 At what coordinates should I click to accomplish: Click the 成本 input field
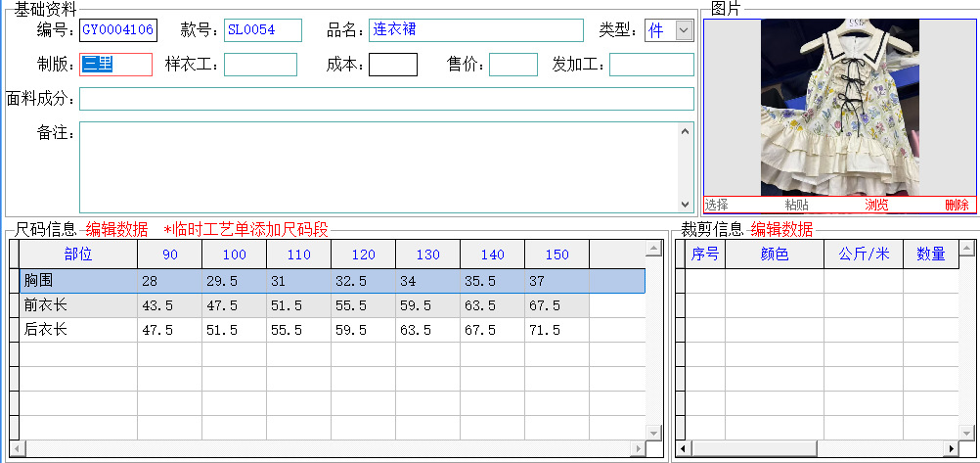[393, 65]
